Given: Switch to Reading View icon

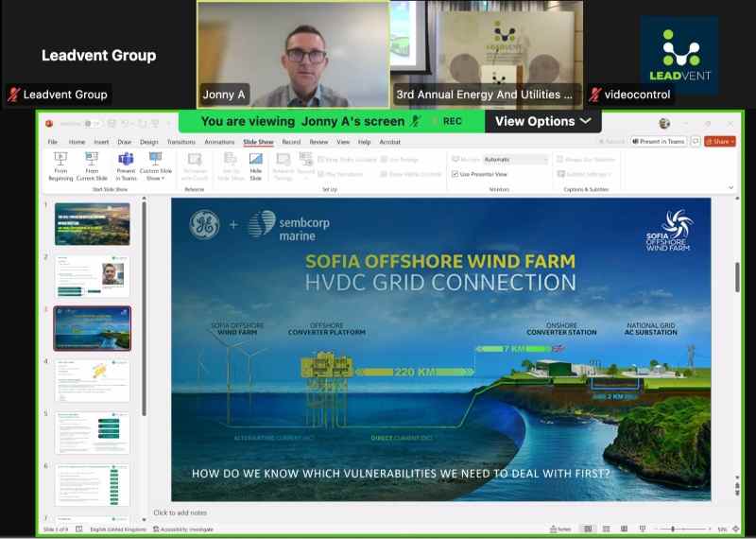Looking at the screenshot, I should (x=624, y=530).
